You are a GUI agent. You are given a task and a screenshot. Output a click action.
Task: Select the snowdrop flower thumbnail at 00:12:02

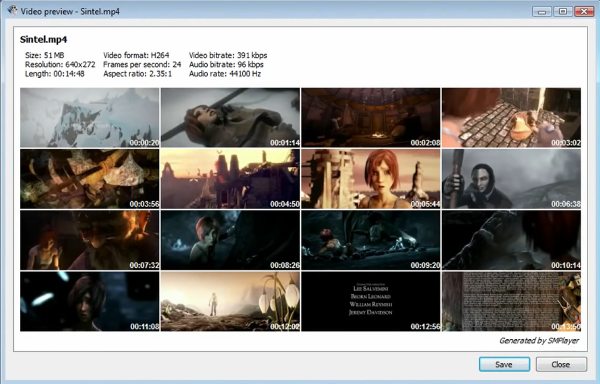(230, 301)
